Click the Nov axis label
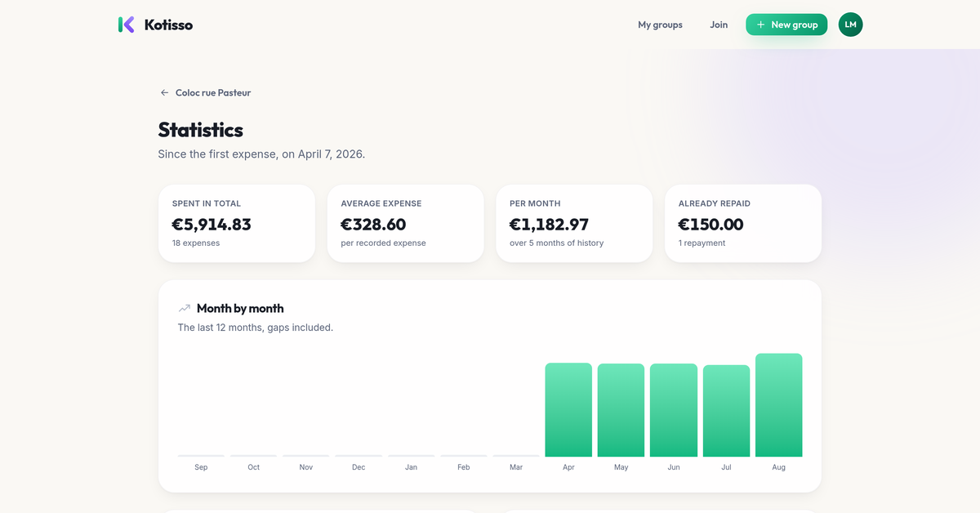980x513 pixels. [306, 467]
